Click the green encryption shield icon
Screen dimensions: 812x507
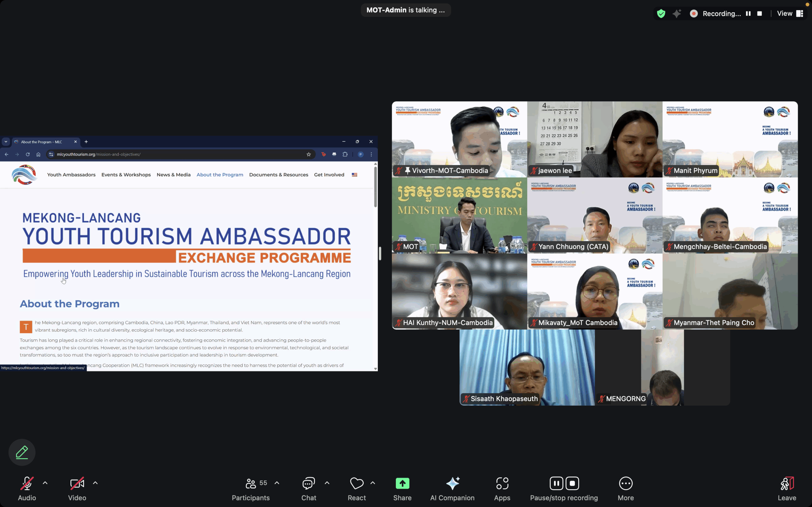click(661, 13)
